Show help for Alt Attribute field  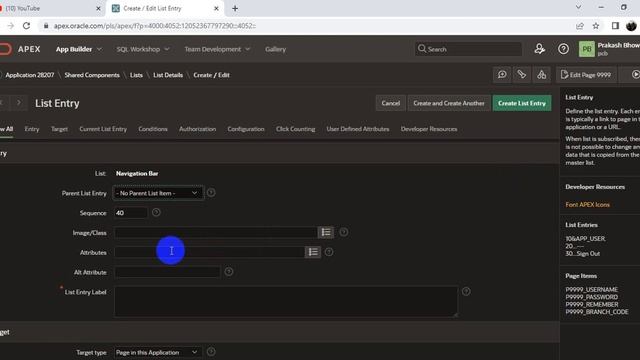(229, 272)
